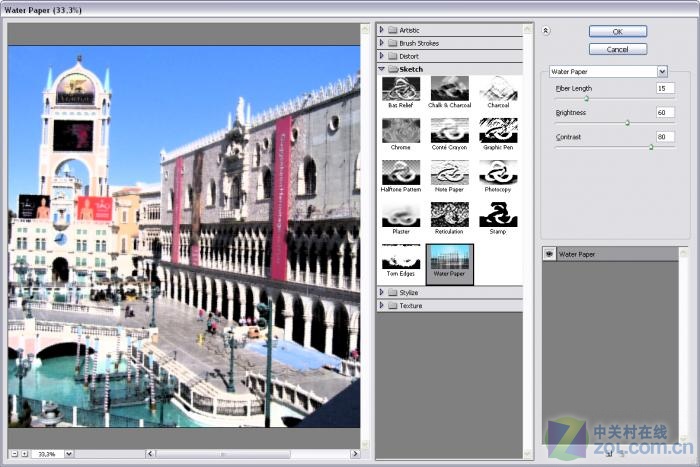Viewport: 700px width, 467px height.
Task: Toggle eye visibility of Water Paper effect layer
Action: tap(549, 254)
